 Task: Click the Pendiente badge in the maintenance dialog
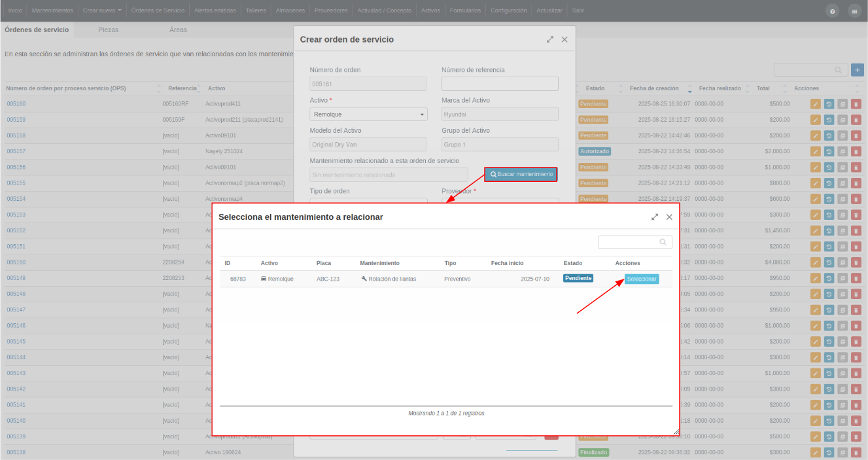tap(578, 278)
